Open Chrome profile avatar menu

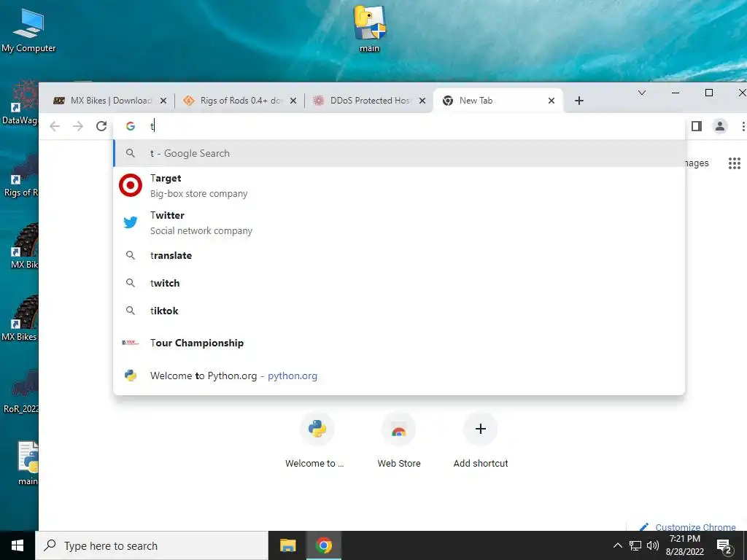pos(720,126)
